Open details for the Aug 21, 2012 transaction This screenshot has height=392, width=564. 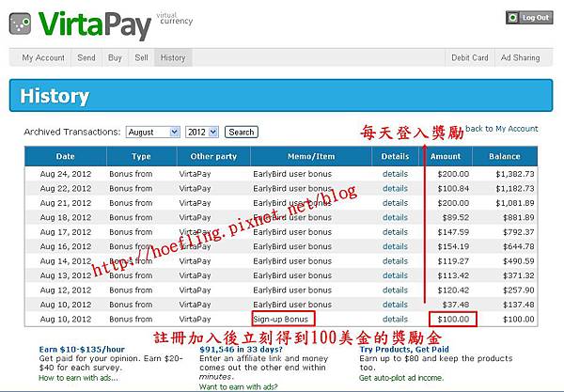tap(395, 203)
